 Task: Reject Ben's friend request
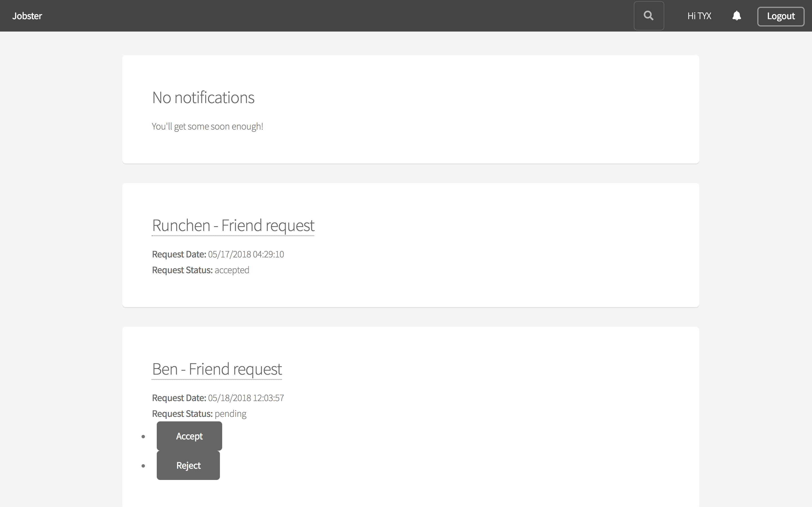188,465
